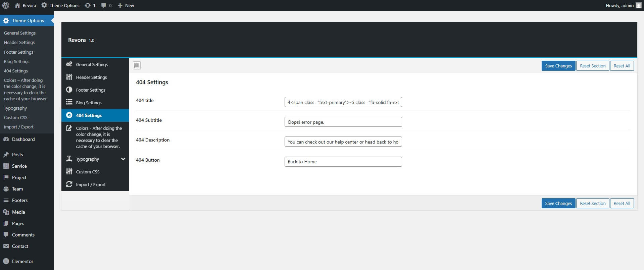Click into the 404 Button text field

[343, 162]
